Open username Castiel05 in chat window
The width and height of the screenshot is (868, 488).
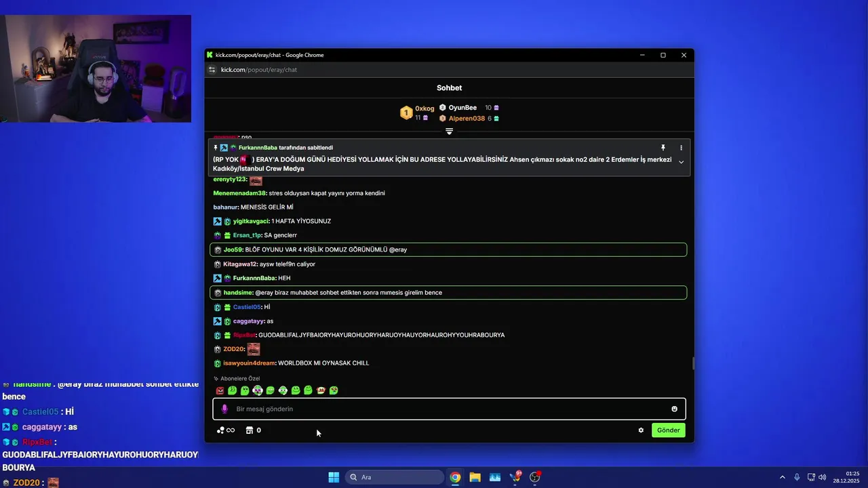[x=248, y=307]
